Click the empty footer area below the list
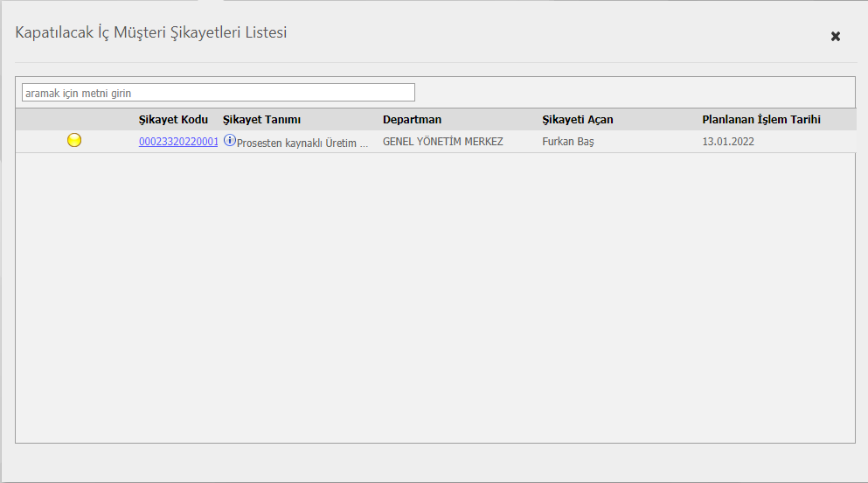 435,462
